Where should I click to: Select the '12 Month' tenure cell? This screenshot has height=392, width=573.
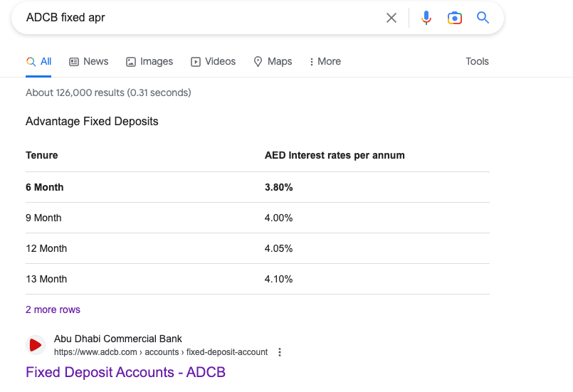[46, 248]
